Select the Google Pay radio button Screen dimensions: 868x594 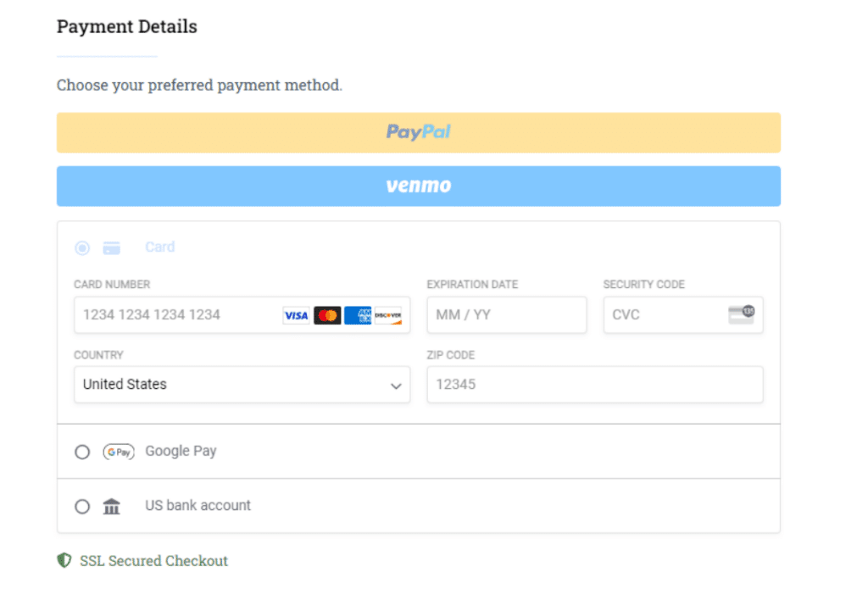82,452
